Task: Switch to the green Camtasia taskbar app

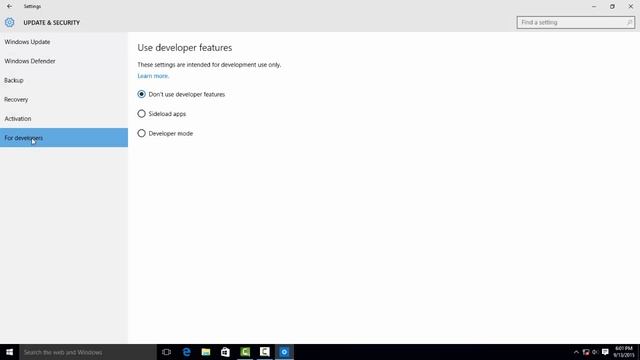Action: [x=245, y=352]
